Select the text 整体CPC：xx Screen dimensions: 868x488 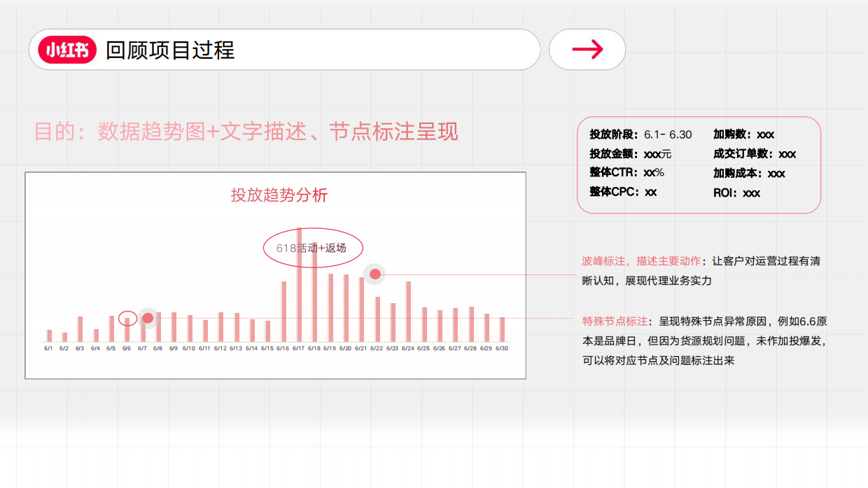(x=623, y=191)
